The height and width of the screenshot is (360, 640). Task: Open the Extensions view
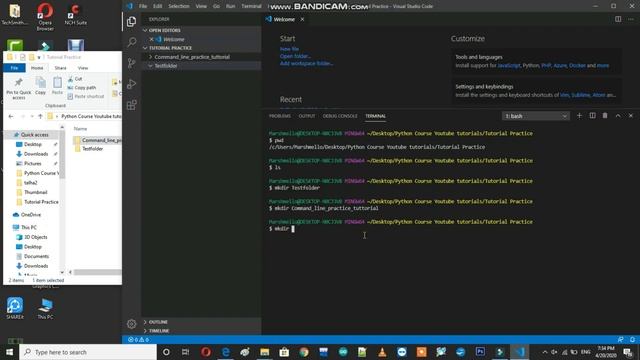click(x=131, y=105)
